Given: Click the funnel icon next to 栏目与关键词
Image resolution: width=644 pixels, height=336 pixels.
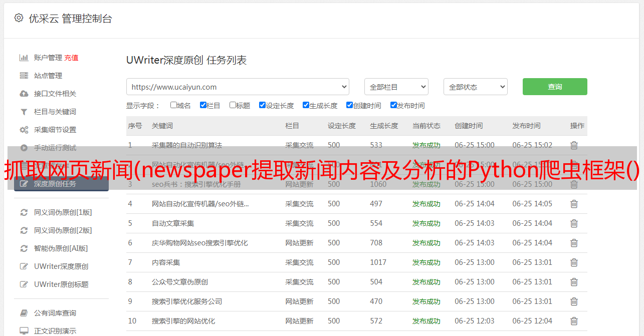Looking at the screenshot, I should click(x=24, y=112).
